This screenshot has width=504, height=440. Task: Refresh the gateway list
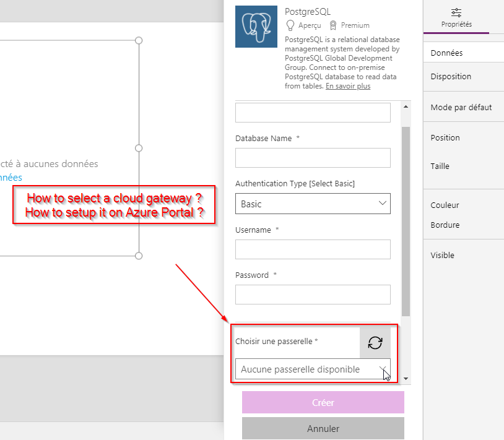point(375,343)
